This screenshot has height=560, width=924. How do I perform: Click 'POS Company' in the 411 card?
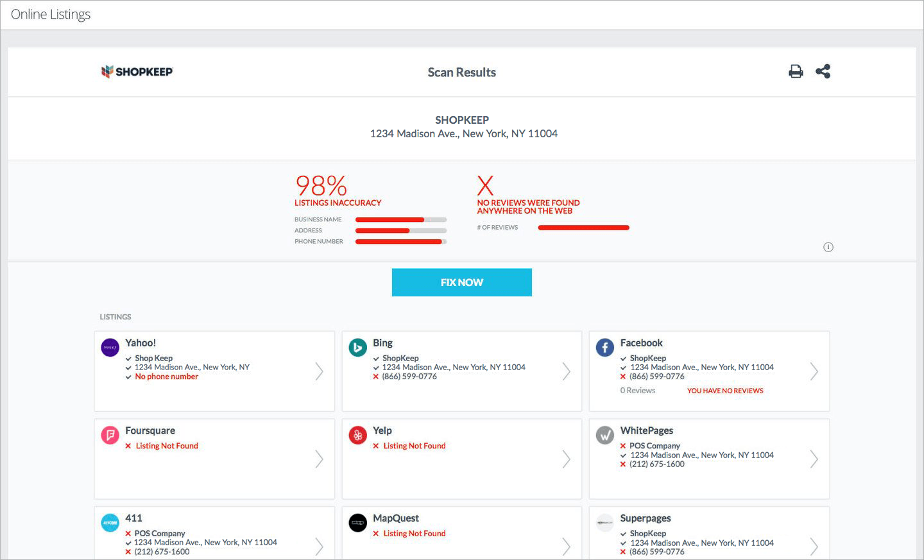(x=160, y=534)
